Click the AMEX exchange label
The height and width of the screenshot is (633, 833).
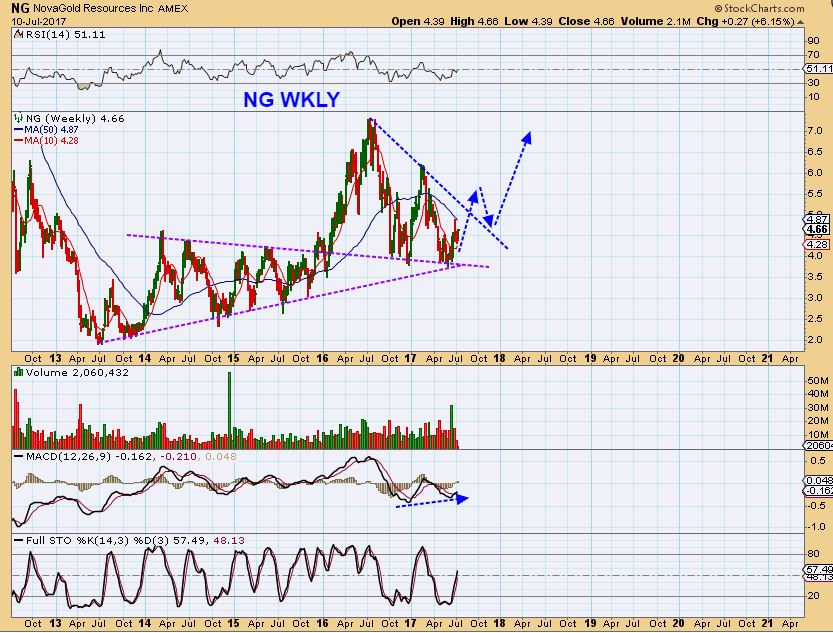pyautogui.click(x=173, y=8)
